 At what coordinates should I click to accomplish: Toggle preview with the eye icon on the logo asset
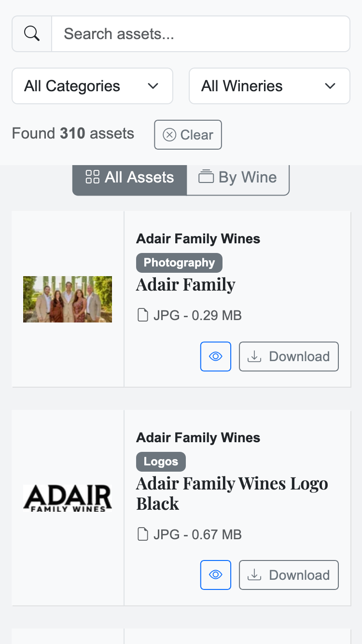click(216, 574)
